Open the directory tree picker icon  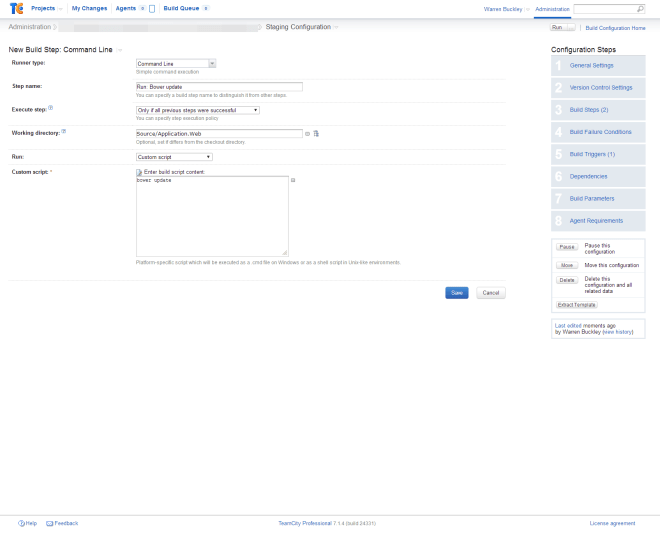[x=316, y=133]
